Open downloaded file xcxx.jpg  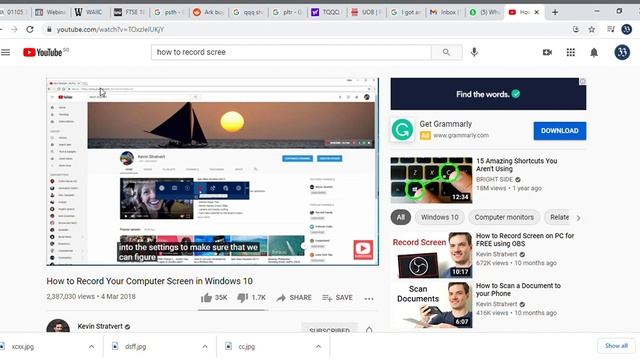[x=23, y=347]
